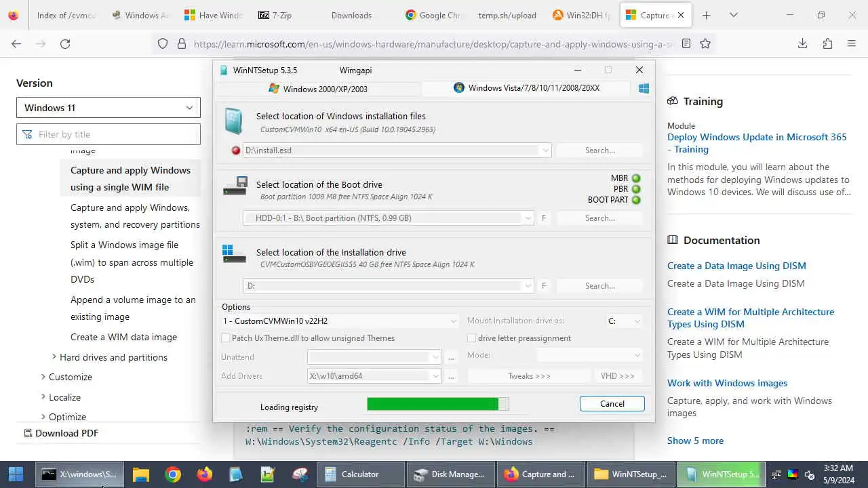868x488 pixels.
Task: Click Search for installation files location
Action: tap(599, 150)
